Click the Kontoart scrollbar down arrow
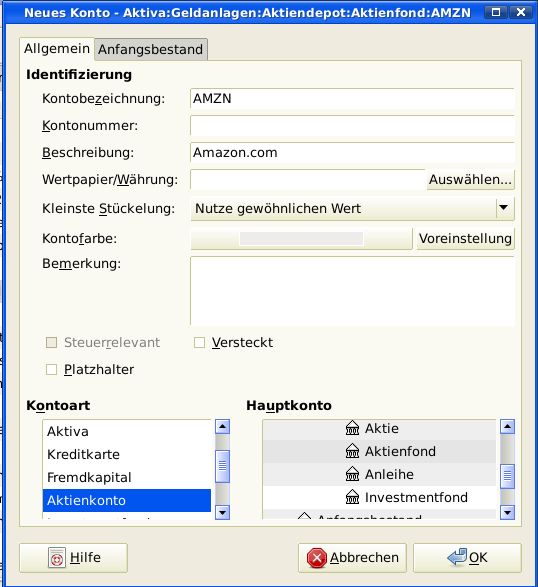Viewport: 538px width, 587px height. (222, 512)
